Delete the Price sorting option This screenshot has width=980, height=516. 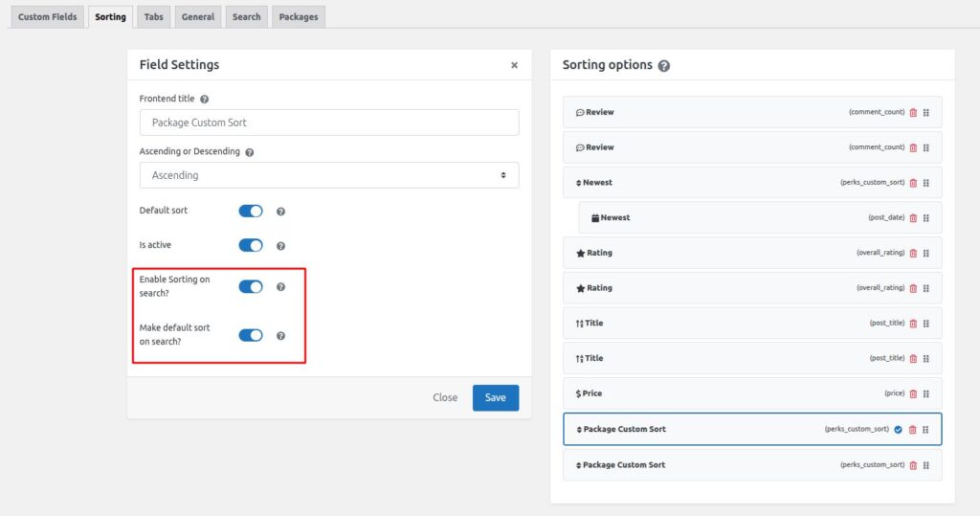(x=913, y=393)
